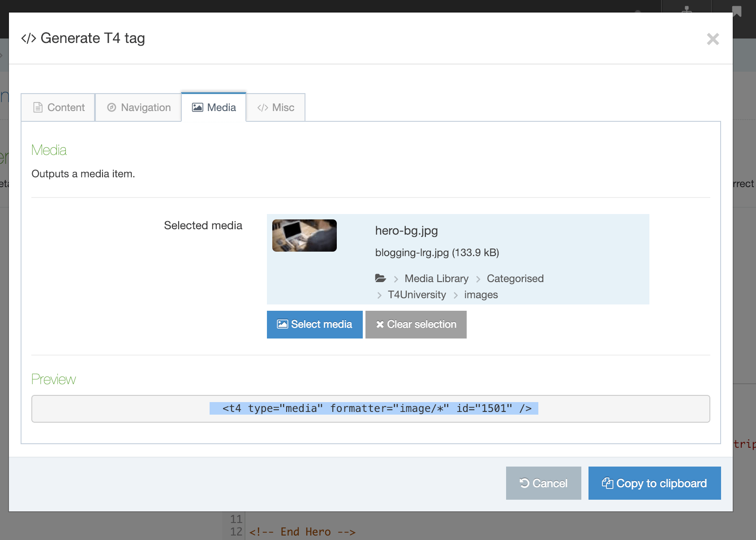Click the images breadcrumb folder
The height and width of the screenshot is (540, 756).
click(481, 295)
